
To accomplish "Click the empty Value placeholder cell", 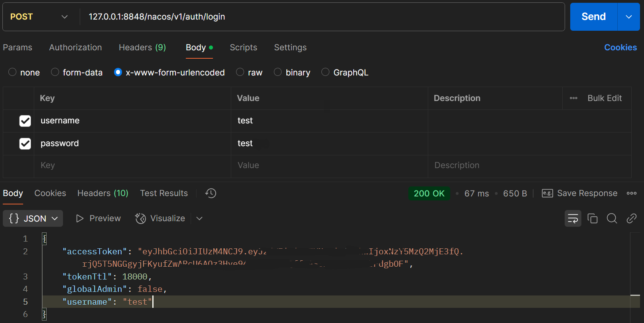I will pos(329,166).
